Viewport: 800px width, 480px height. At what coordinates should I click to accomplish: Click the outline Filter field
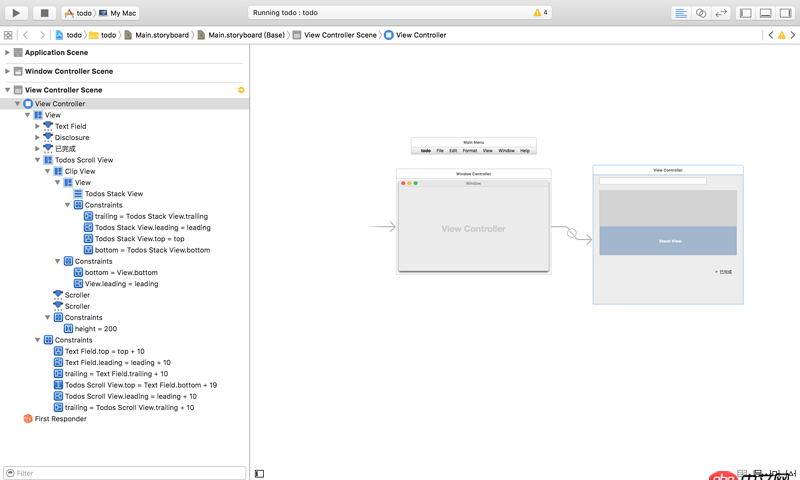coord(124,473)
